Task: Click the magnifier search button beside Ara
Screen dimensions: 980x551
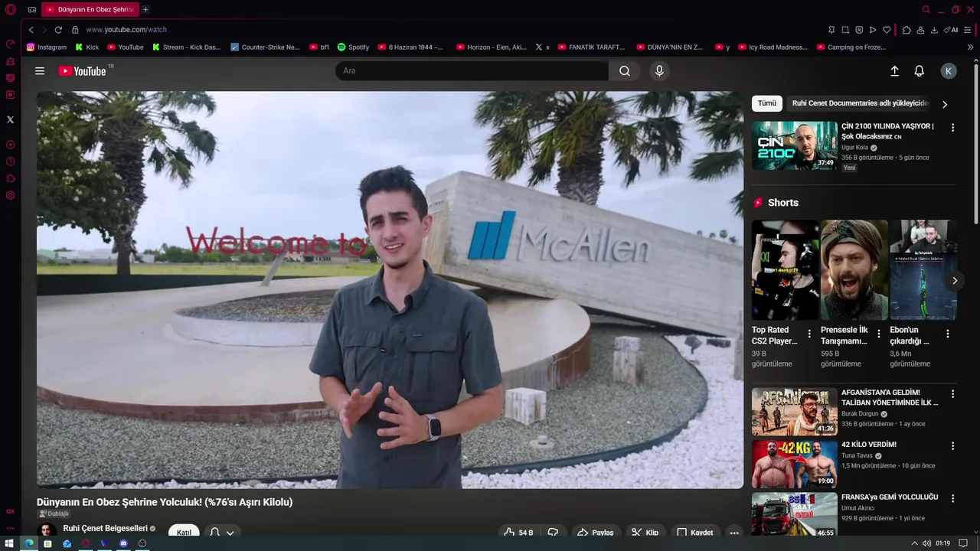Action: pyautogui.click(x=625, y=71)
